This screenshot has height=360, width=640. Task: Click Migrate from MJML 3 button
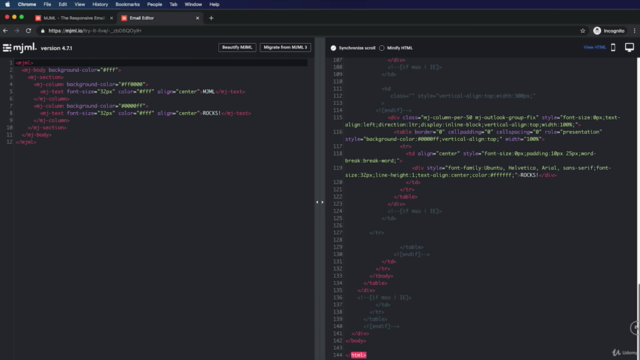point(285,47)
